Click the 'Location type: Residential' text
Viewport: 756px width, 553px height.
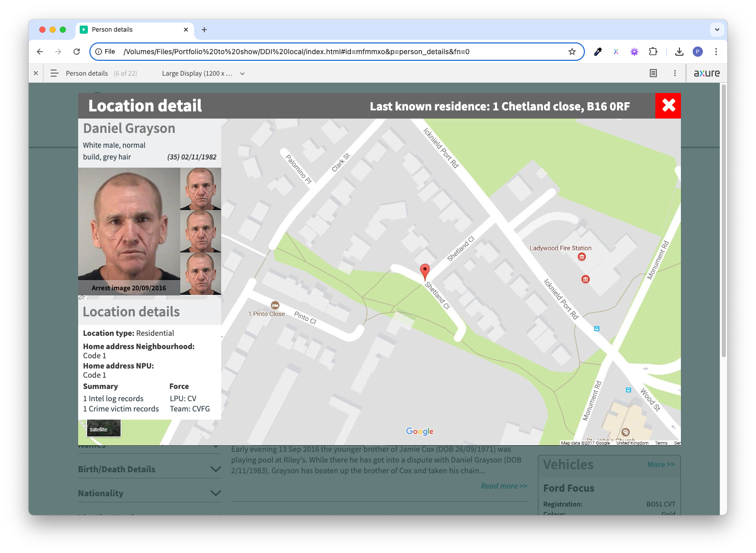pyautogui.click(x=129, y=333)
